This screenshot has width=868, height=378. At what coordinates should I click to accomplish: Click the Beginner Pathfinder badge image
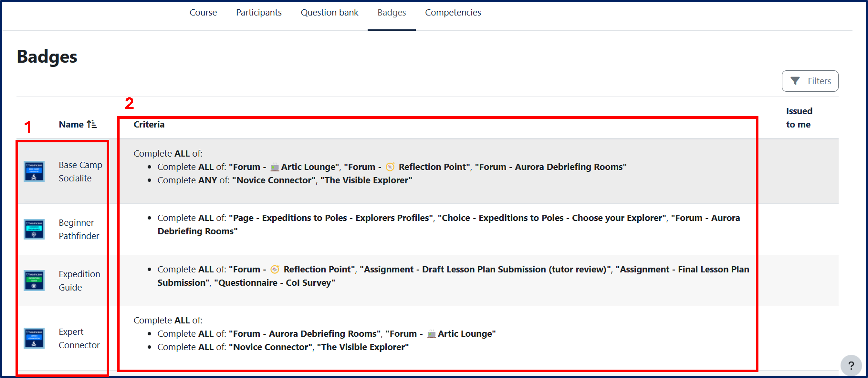[x=34, y=229]
